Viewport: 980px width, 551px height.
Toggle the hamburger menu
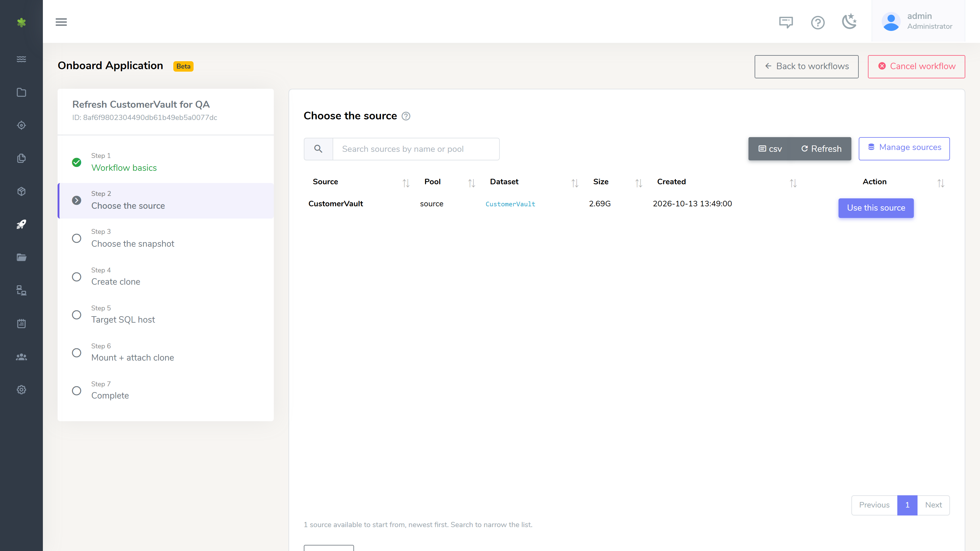tap(61, 22)
